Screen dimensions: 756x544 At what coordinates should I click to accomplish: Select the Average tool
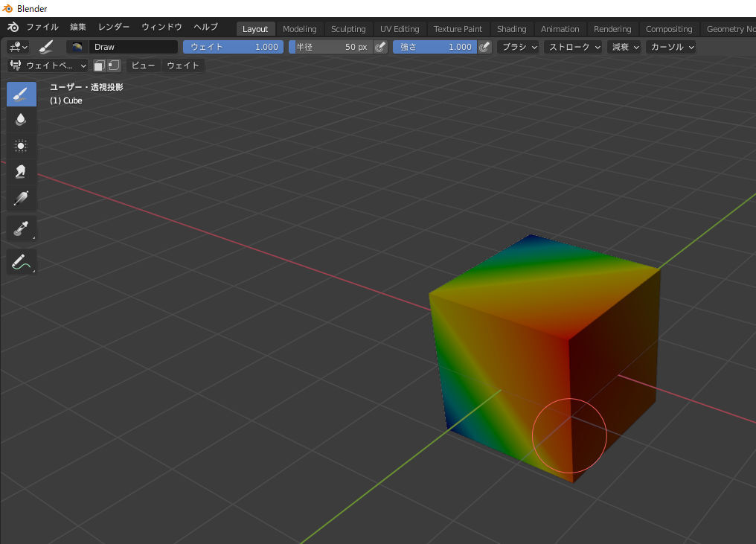22,146
